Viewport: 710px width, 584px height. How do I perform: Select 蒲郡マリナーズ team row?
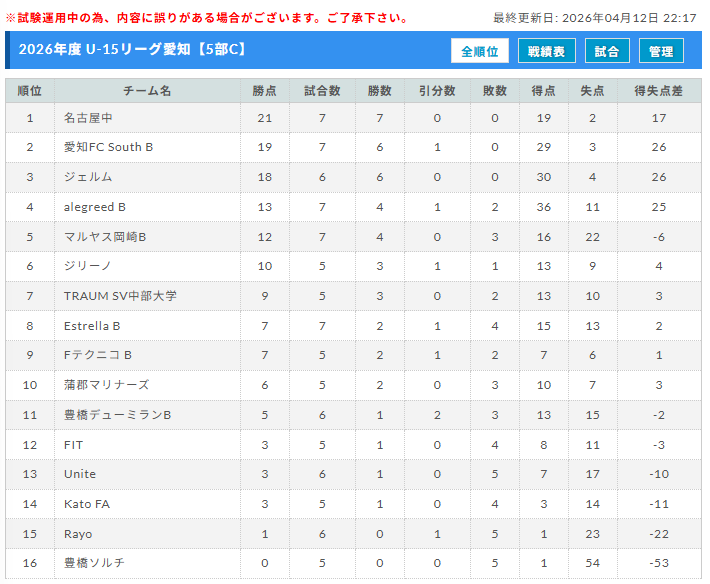tap(106, 385)
